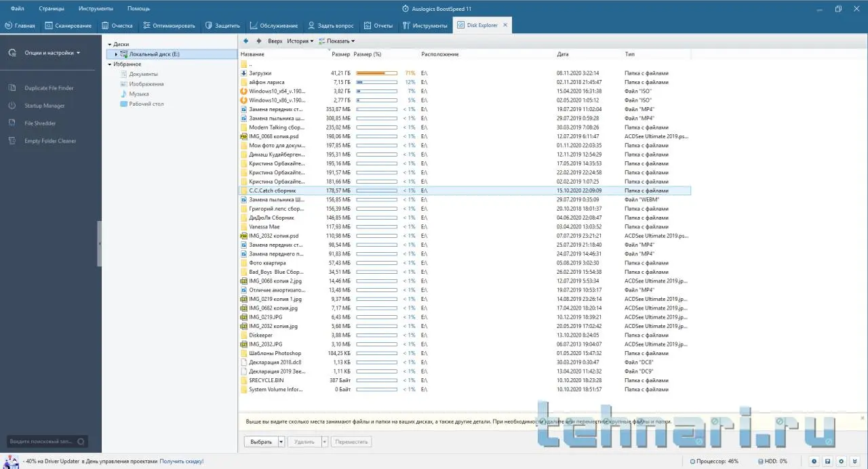Click the Получить скидку! link
Screen dimensions: 868x469
(182, 462)
